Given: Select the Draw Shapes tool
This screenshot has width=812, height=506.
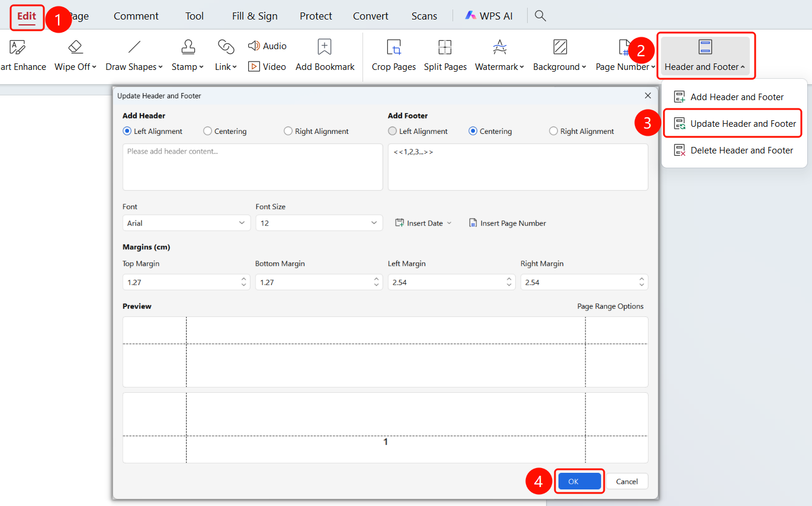Looking at the screenshot, I should [134, 56].
